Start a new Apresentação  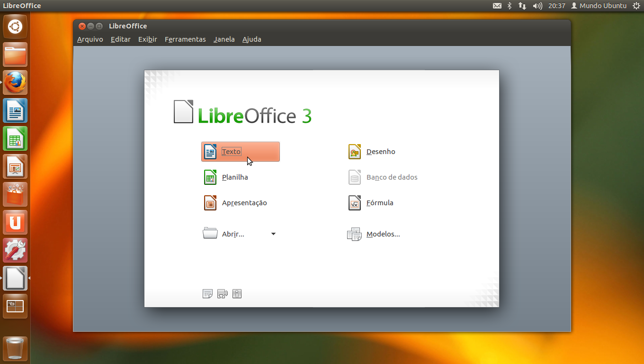pos(235,203)
